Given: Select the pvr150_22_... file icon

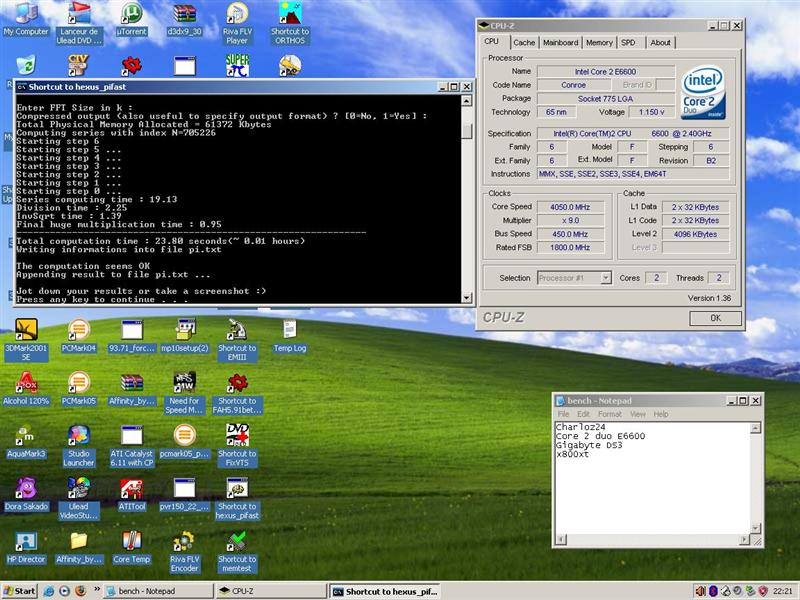Looking at the screenshot, I should tap(184, 494).
